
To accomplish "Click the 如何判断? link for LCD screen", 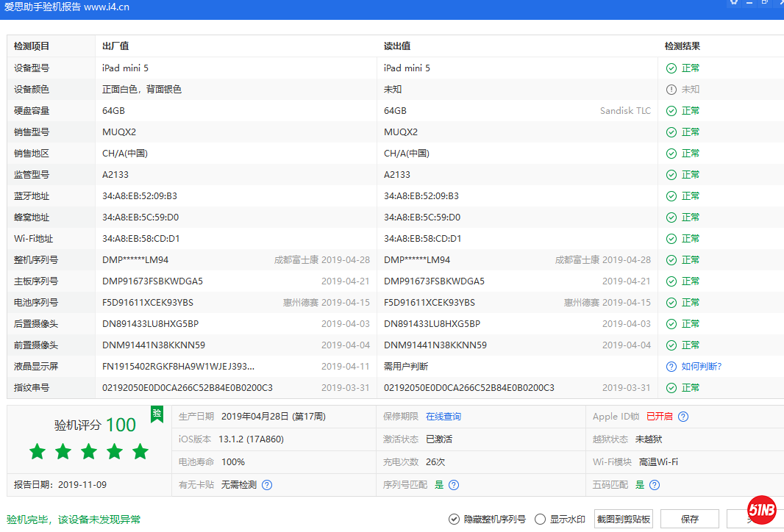I will coord(701,367).
